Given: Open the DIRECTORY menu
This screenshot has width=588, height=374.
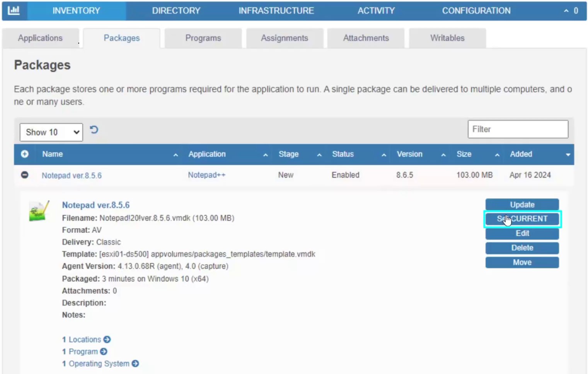Looking at the screenshot, I should (x=176, y=10).
